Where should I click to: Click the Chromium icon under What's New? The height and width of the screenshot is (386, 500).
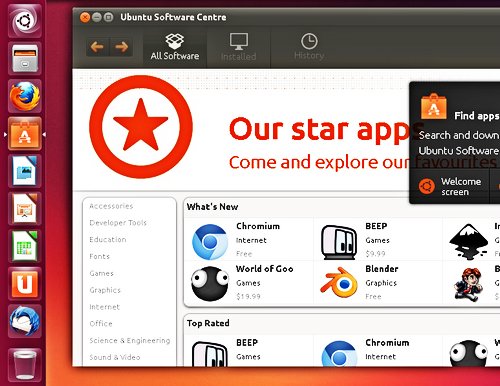[x=210, y=242]
